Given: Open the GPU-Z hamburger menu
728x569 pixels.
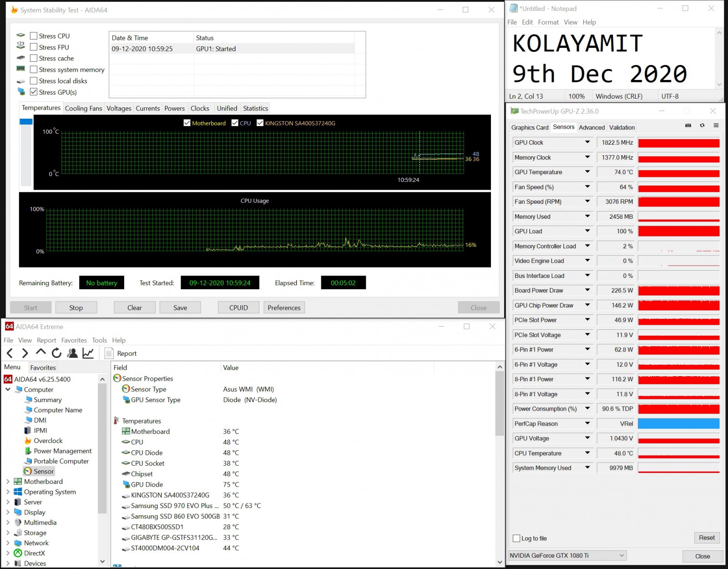Looking at the screenshot, I should coord(716,126).
